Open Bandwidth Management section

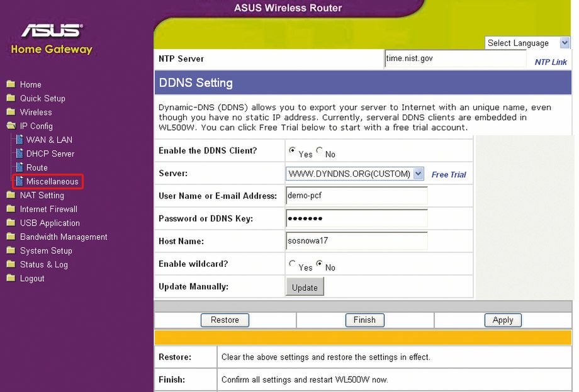coord(64,237)
